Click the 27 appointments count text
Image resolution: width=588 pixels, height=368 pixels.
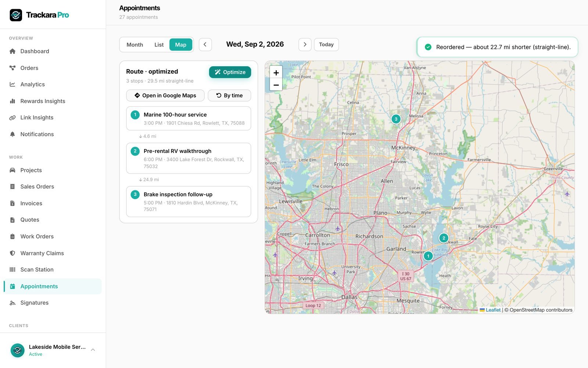point(139,17)
